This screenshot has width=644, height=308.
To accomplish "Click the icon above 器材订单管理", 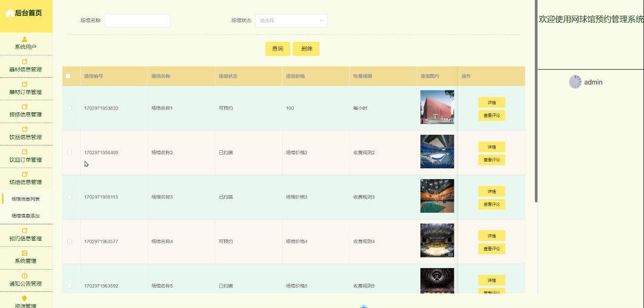I will [x=25, y=84].
